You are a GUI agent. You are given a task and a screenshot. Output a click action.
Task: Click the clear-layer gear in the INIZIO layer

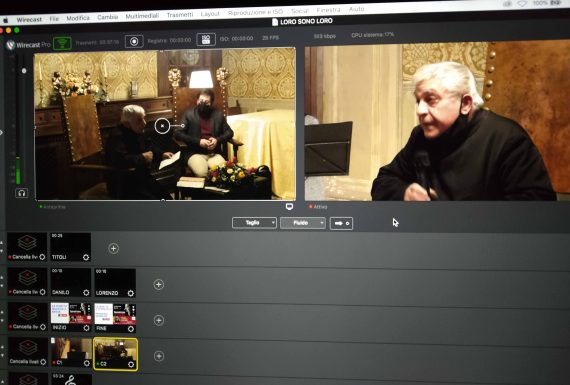[x=43, y=327]
